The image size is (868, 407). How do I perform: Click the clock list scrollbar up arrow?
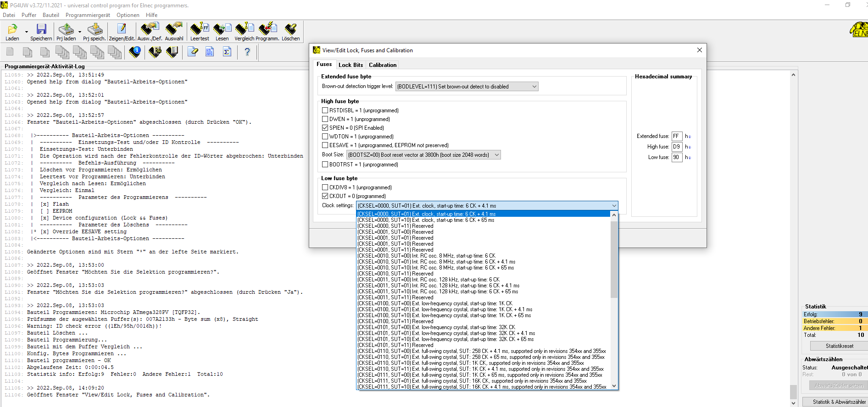[x=614, y=214]
